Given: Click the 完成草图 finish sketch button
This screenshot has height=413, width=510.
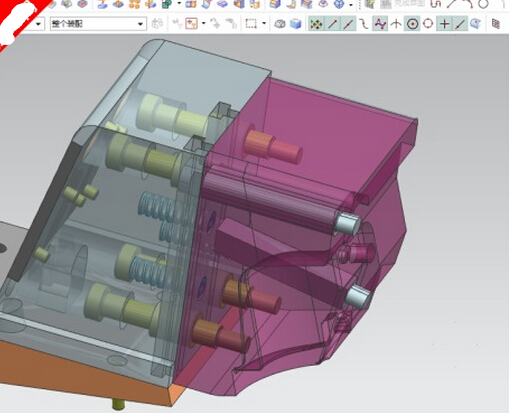Looking at the screenshot, I should click(404, 3).
